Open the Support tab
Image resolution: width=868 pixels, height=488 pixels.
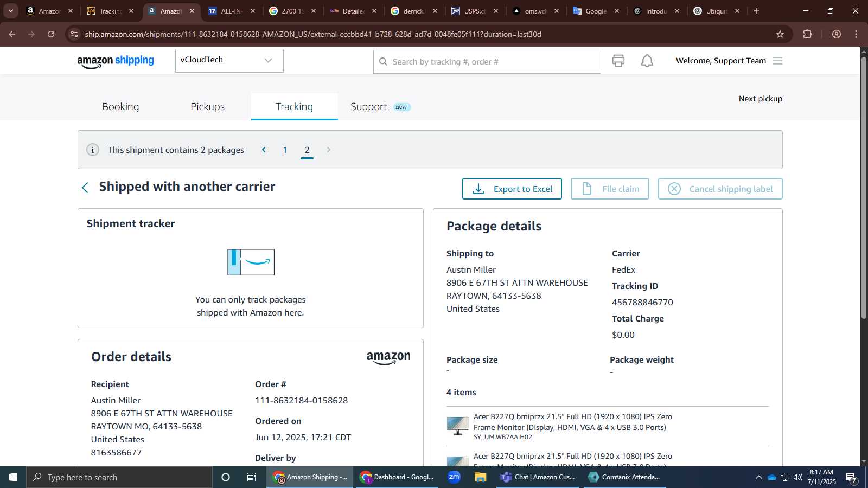pyautogui.click(x=380, y=107)
